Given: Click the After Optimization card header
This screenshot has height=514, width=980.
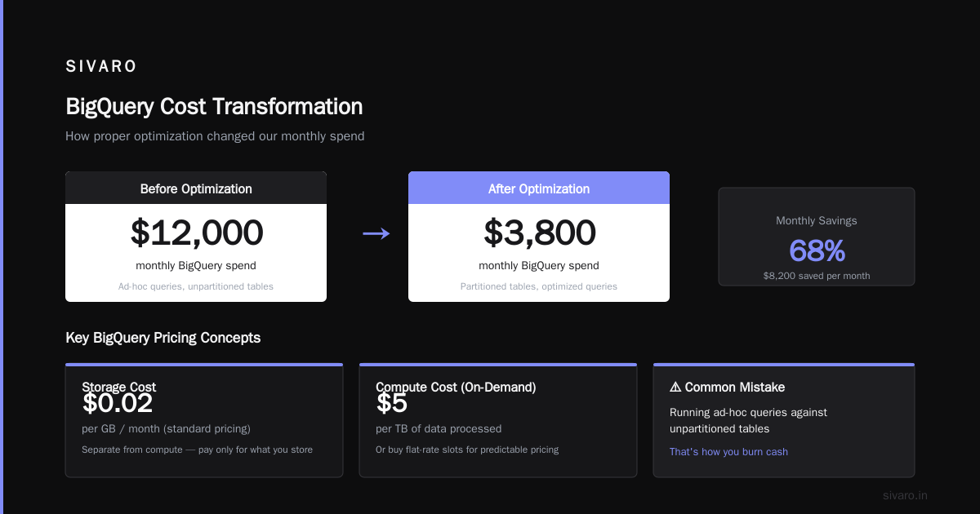Looking at the screenshot, I should pos(539,188).
